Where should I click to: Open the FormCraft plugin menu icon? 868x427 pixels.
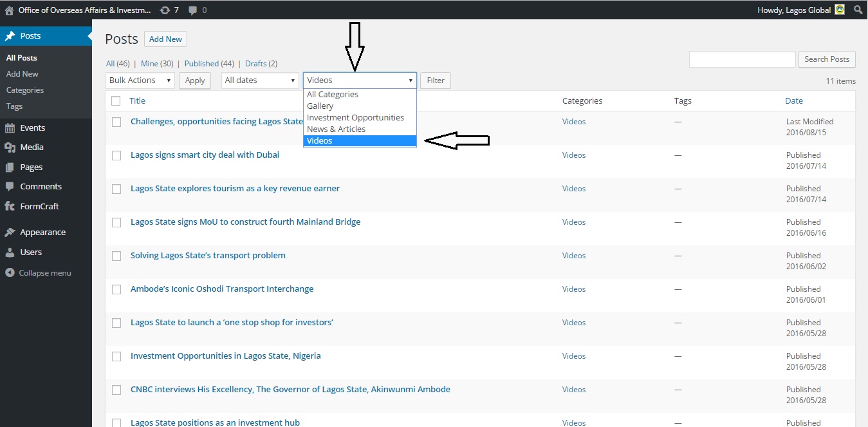click(10, 206)
